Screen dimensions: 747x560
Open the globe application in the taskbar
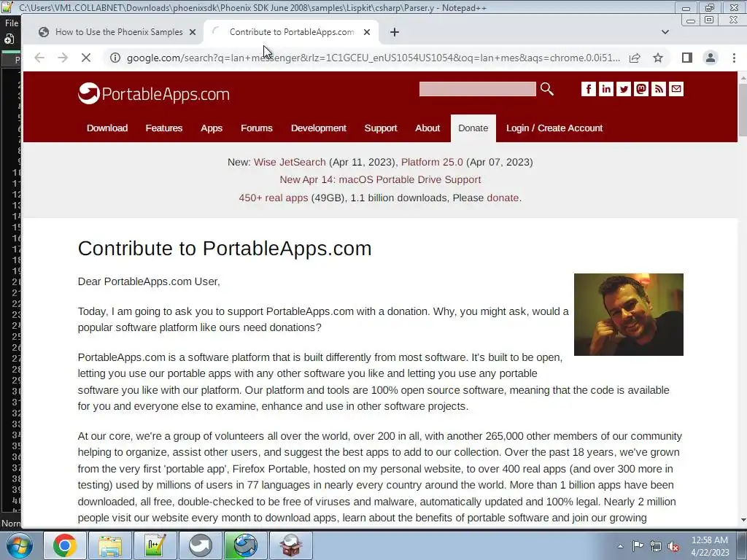[x=245, y=545]
